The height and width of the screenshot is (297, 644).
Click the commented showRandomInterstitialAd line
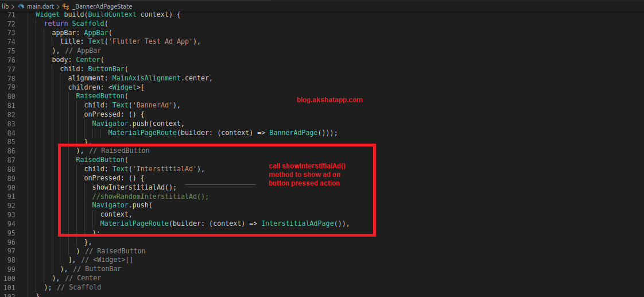point(150,196)
